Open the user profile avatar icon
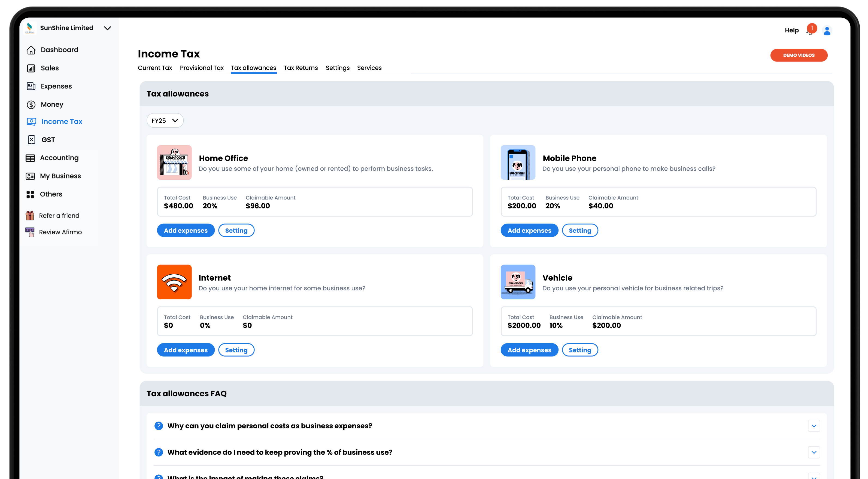Viewport: 868px width, 479px height. click(x=827, y=31)
